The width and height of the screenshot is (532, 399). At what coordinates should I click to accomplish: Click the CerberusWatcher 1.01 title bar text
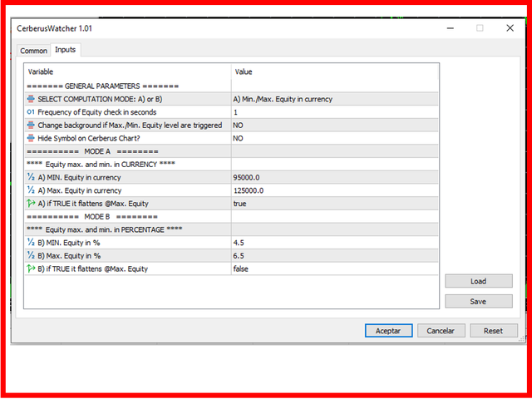point(55,28)
